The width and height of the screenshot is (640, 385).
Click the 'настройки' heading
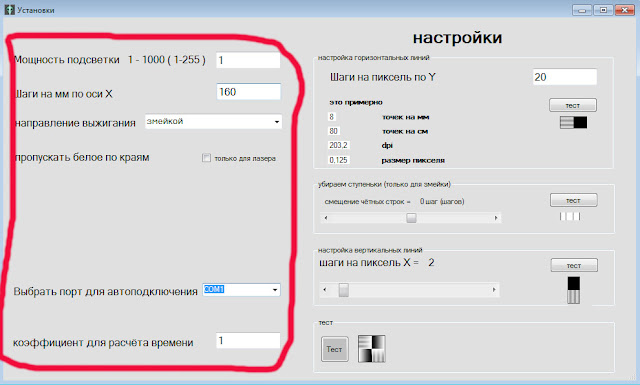(457, 38)
